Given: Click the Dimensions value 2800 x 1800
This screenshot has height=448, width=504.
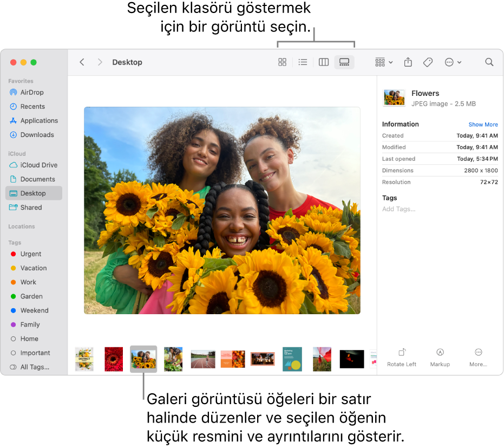Looking at the screenshot, I should (x=481, y=171).
